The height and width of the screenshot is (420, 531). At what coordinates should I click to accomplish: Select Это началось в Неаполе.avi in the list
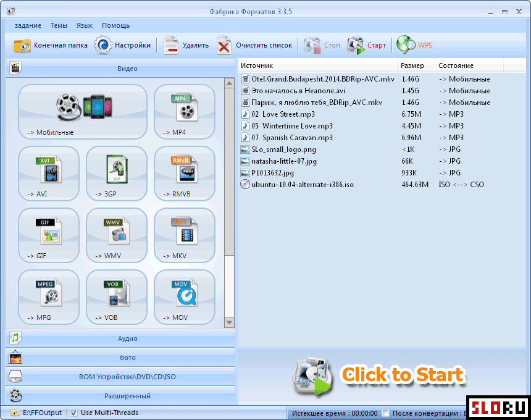(x=298, y=91)
